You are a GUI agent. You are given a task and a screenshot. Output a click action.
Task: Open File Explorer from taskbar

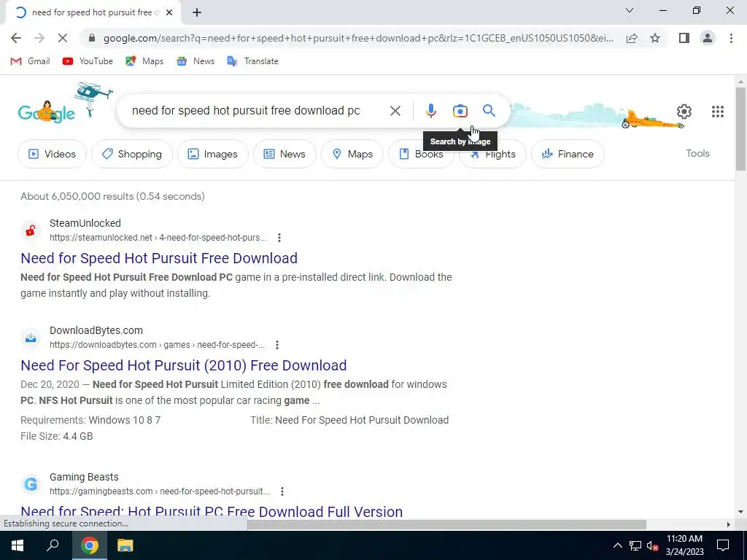coord(125,545)
